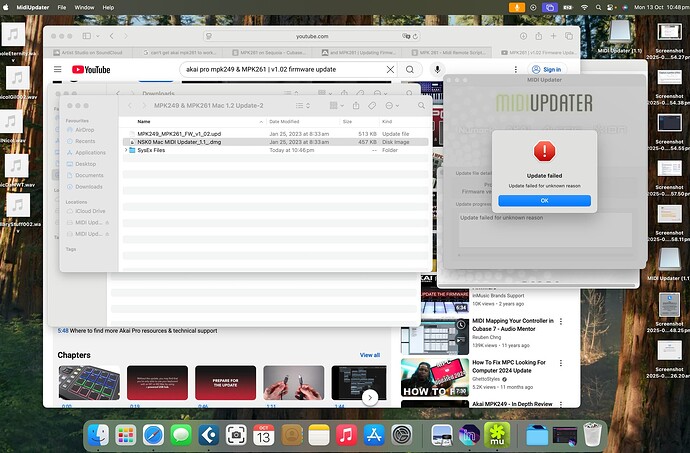The image size is (690, 453).
Task: Reload the page in Safari
Action: click(415, 36)
